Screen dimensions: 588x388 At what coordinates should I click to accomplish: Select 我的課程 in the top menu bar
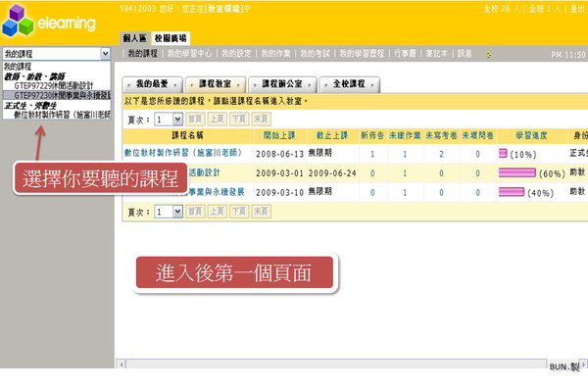(143, 54)
